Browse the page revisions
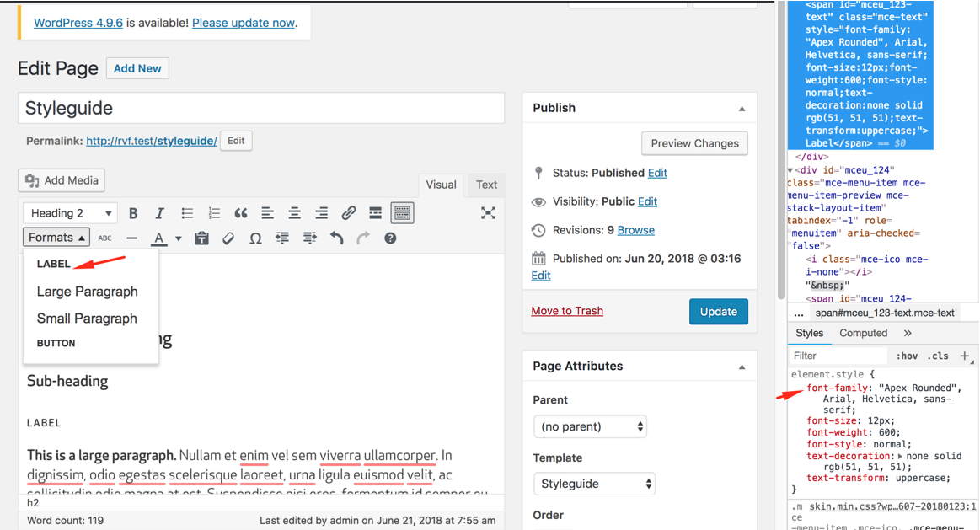 point(635,230)
